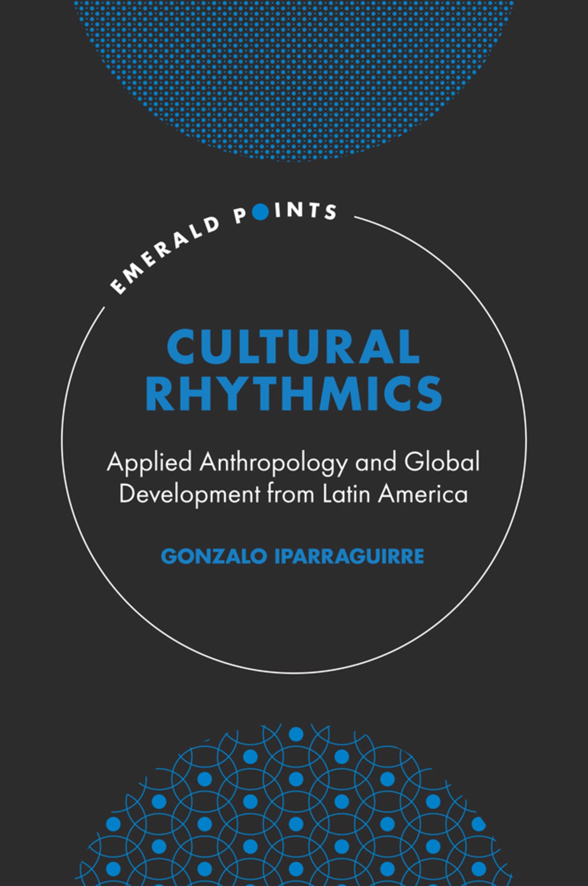The width and height of the screenshot is (588, 886).
Task: Click subtitle line "Applied Anthropology and Global"
Action: tap(294, 463)
